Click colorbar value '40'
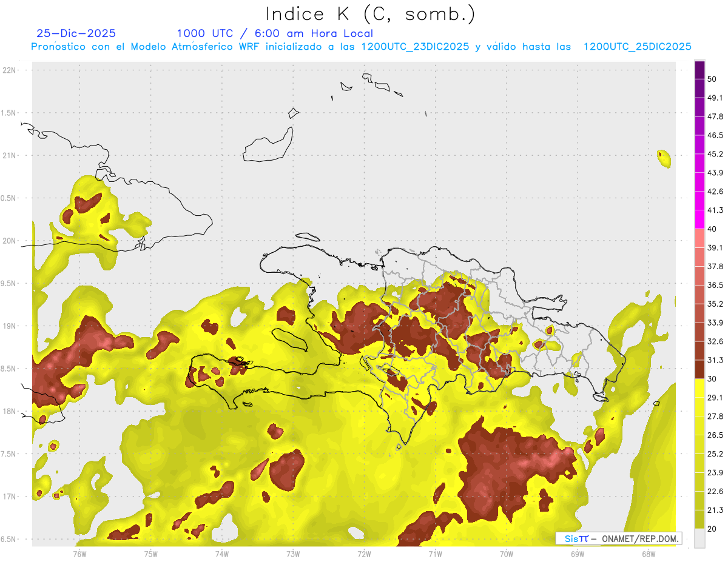 [713, 229]
